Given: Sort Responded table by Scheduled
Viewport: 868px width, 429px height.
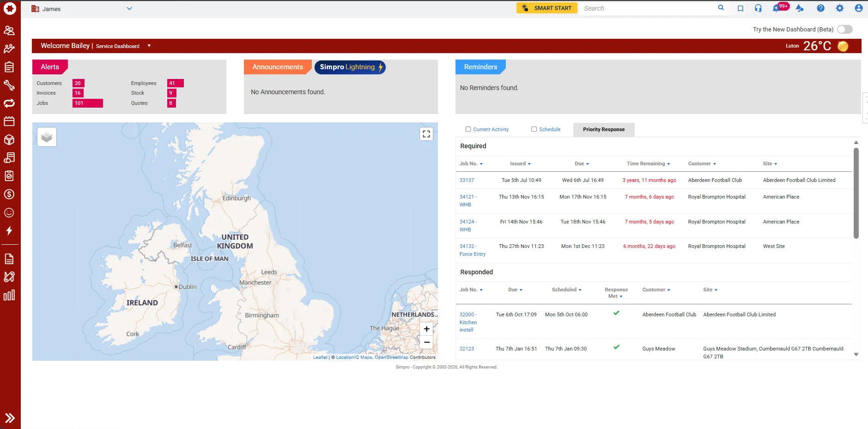Looking at the screenshot, I should (x=566, y=290).
